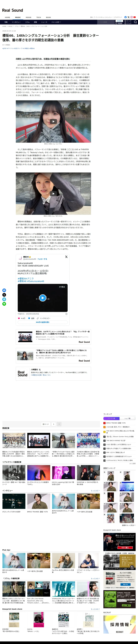The image size is (138, 644).
Task: Click Real Sound logo at top
Action: pos(13,10)
